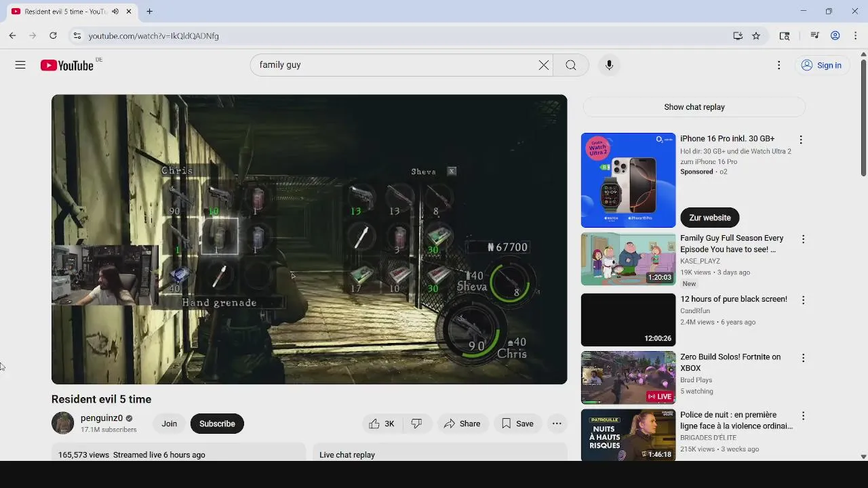Start voice search with the microphone
This screenshot has height=488, width=868.
609,65
